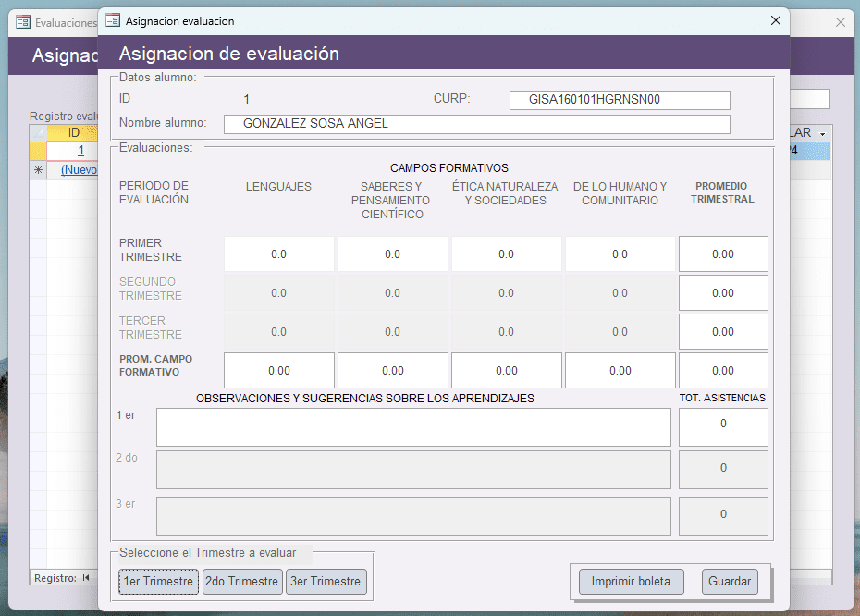Click Tercer Trimestre Lenguajes grade field
The image size is (860, 616).
point(279,332)
